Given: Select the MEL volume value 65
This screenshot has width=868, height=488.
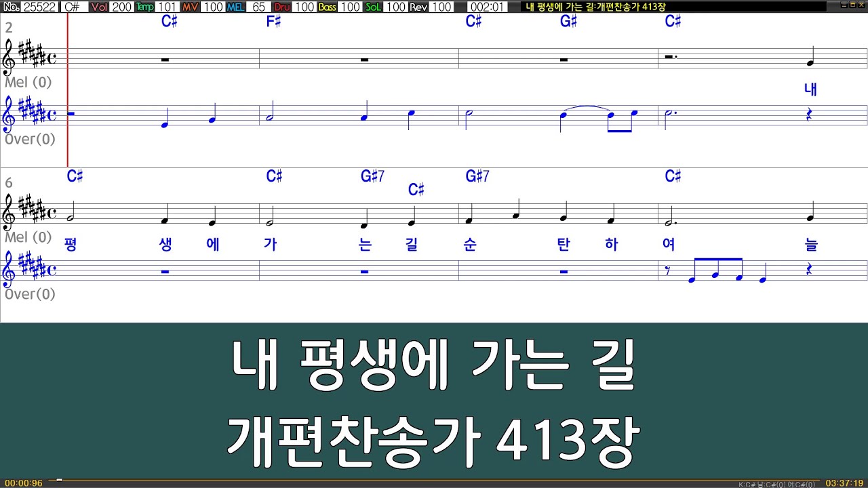Looking at the screenshot, I should pyautogui.click(x=258, y=7).
